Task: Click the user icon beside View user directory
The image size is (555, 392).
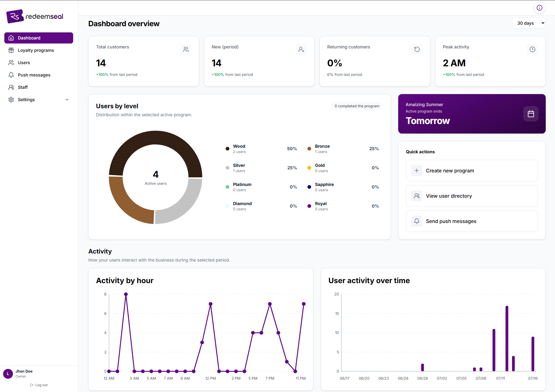Action: [417, 196]
